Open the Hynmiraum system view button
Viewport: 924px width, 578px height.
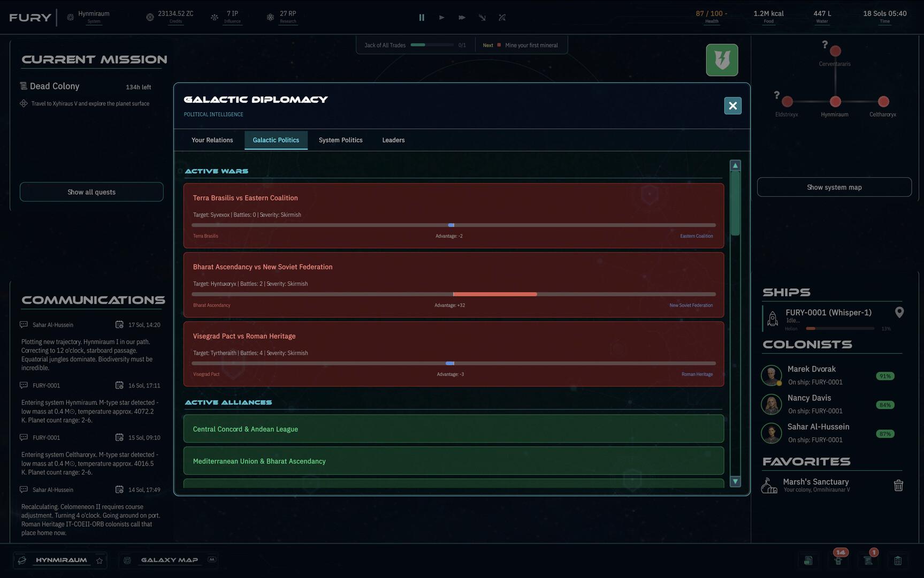coord(61,560)
